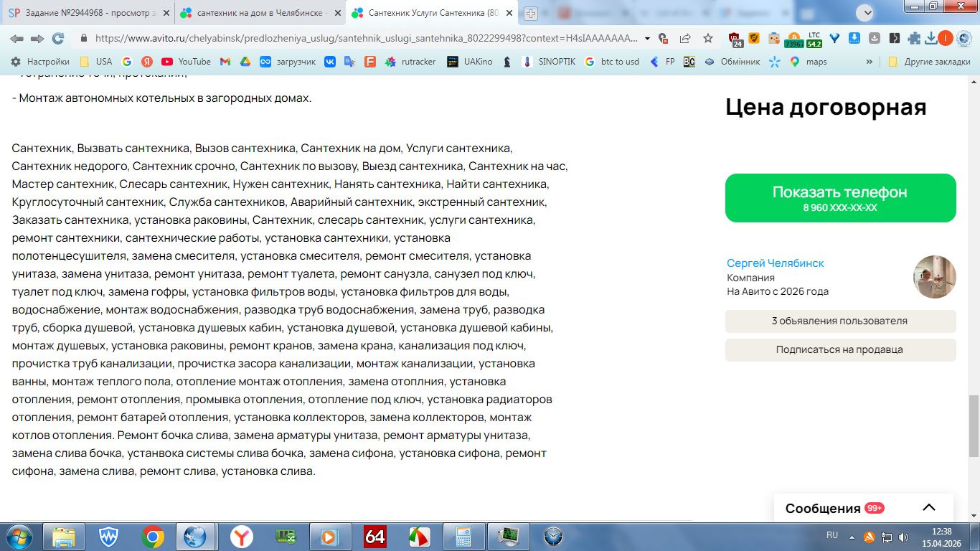
Task: Open the orange profile avatar button
Action: click(946, 38)
